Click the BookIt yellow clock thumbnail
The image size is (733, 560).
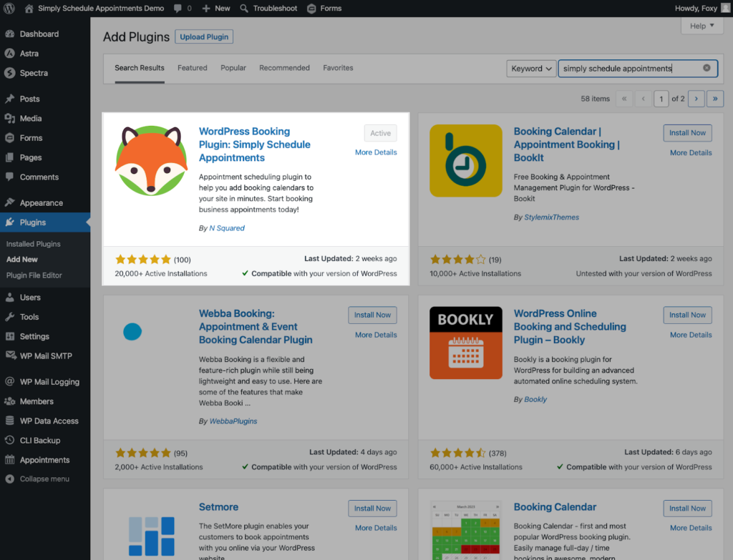(466, 161)
